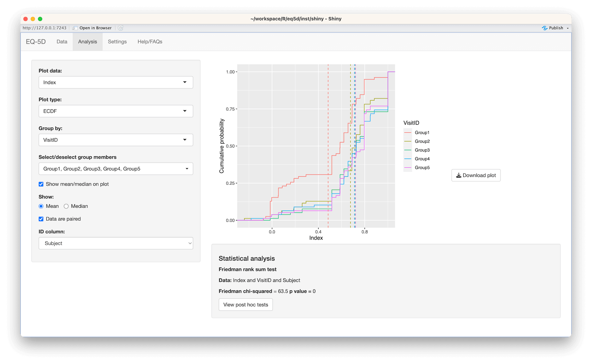Click the page reload icon next to the URL

(x=120, y=28)
